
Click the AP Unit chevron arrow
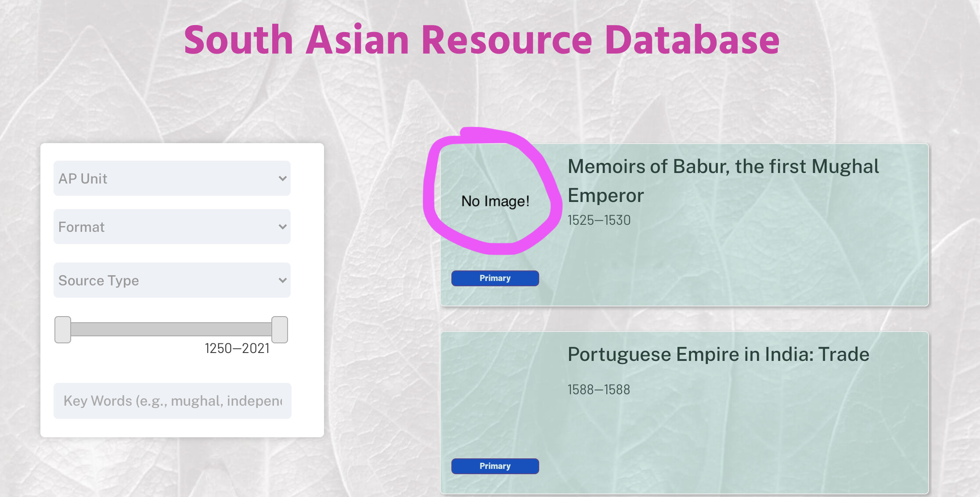[282, 178]
